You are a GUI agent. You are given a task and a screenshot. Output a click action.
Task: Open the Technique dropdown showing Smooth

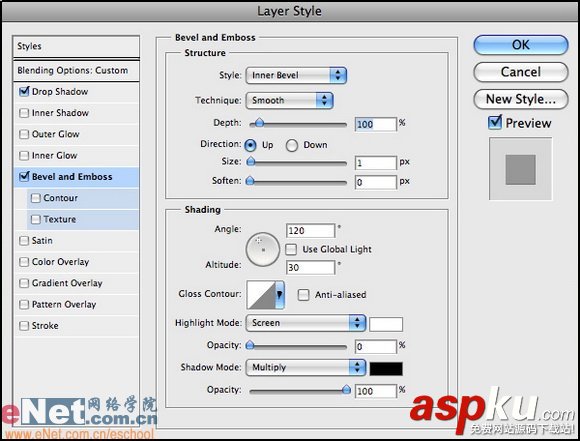coord(289,100)
